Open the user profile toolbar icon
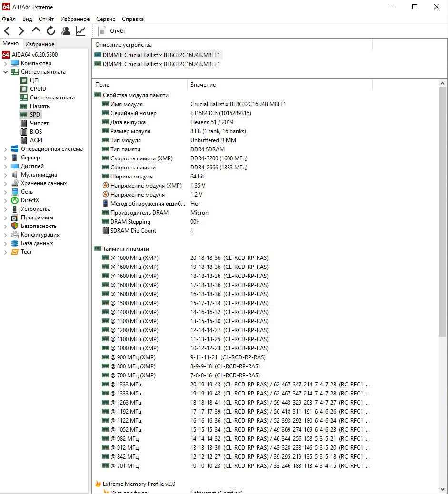The width and height of the screenshot is (448, 494). [x=66, y=31]
